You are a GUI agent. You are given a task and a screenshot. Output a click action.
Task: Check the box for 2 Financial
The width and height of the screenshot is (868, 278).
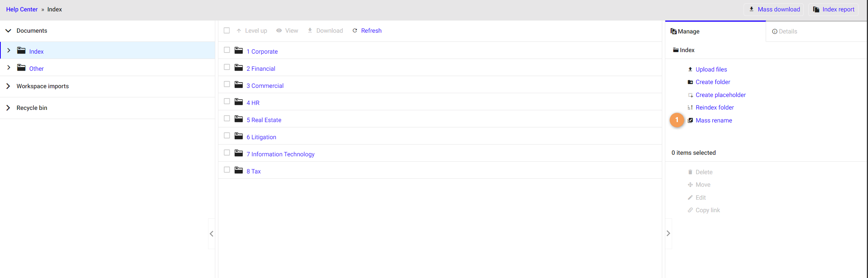click(x=227, y=67)
